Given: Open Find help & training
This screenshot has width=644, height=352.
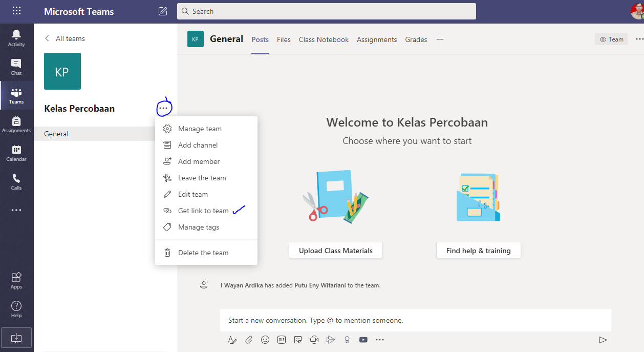Looking at the screenshot, I should pyautogui.click(x=478, y=250).
